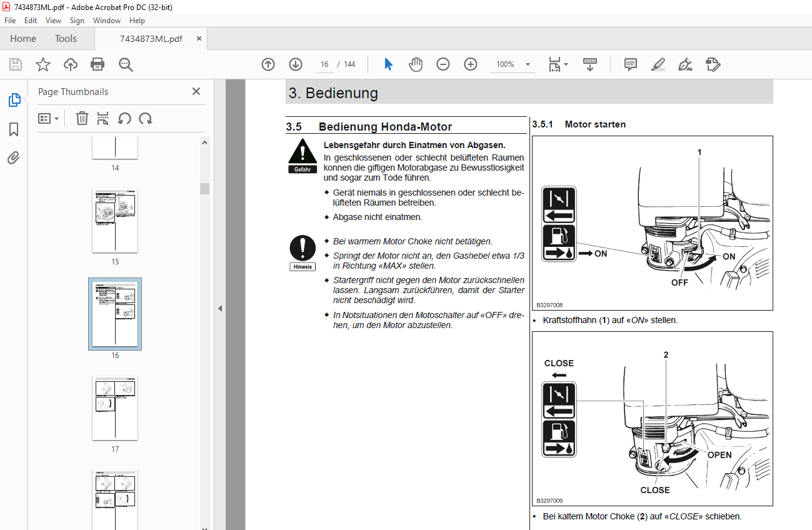Image resolution: width=812 pixels, height=530 pixels.
Task: Open the Bookmarks sidebar panel
Action: point(14,129)
